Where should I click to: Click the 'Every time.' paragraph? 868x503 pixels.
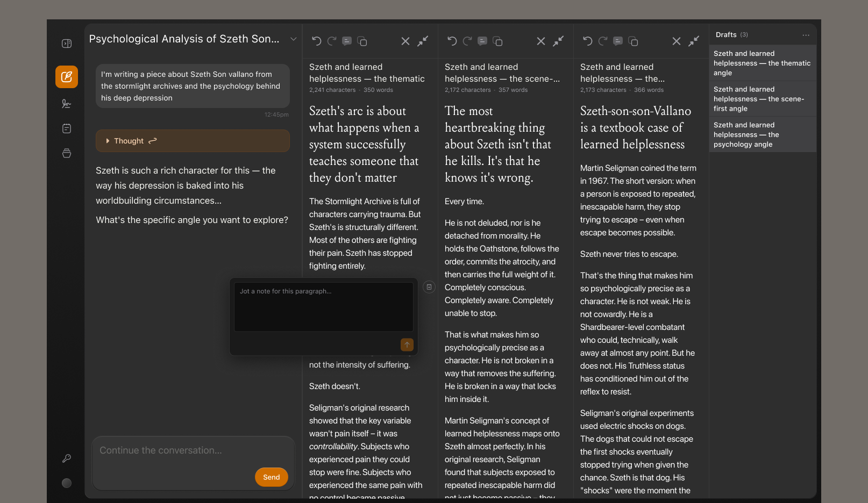[464, 202]
